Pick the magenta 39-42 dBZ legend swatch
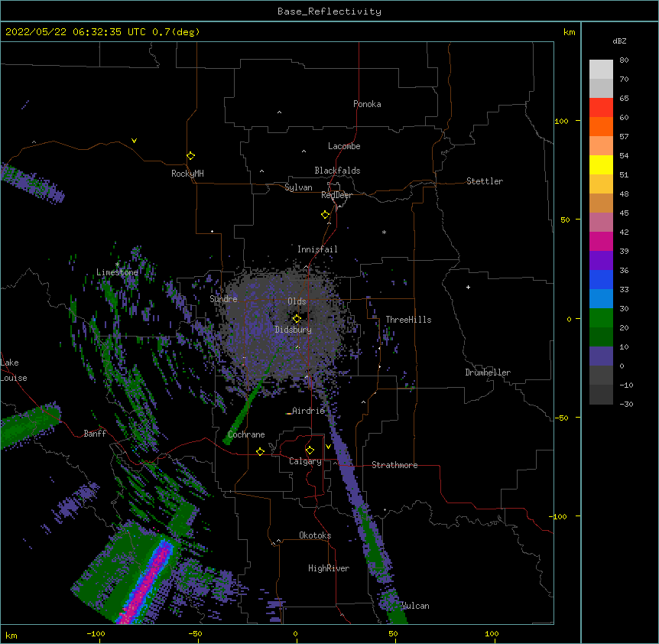659x644 pixels. [x=601, y=241]
